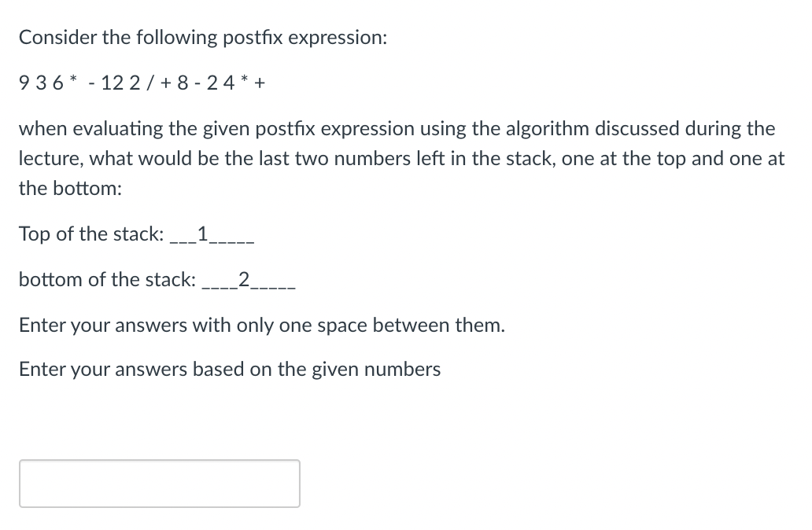The width and height of the screenshot is (812, 530).
Task: Click the final + operator in the expression
Action: point(262,83)
